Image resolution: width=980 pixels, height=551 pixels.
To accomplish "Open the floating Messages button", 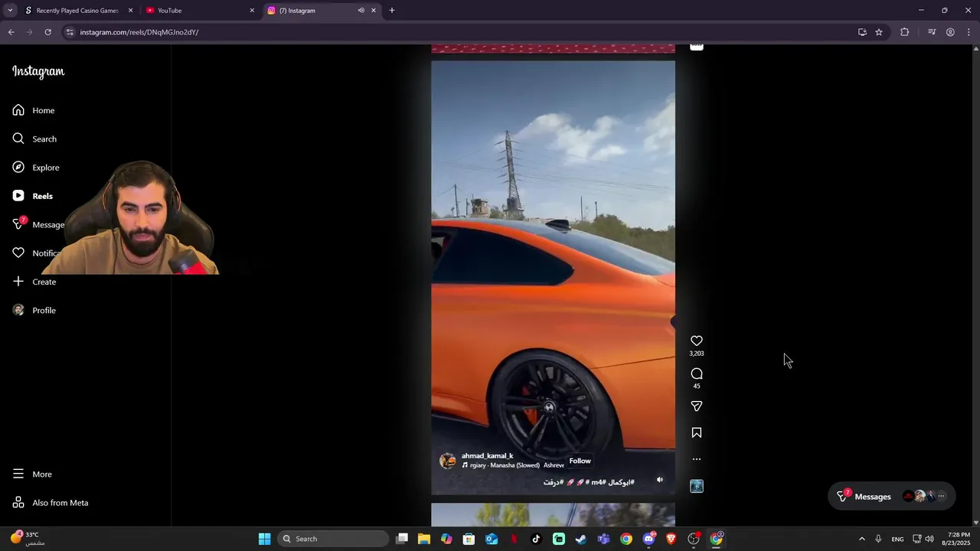I will click(892, 496).
